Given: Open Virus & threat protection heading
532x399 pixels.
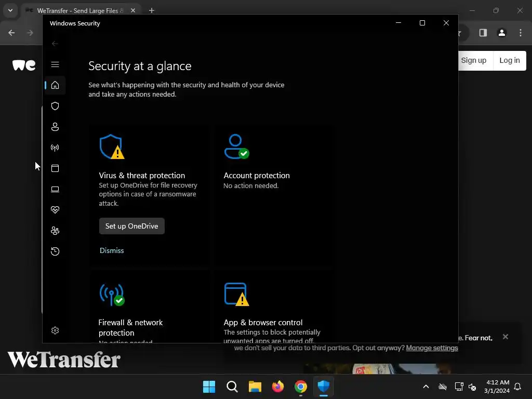Looking at the screenshot, I should pos(142,176).
